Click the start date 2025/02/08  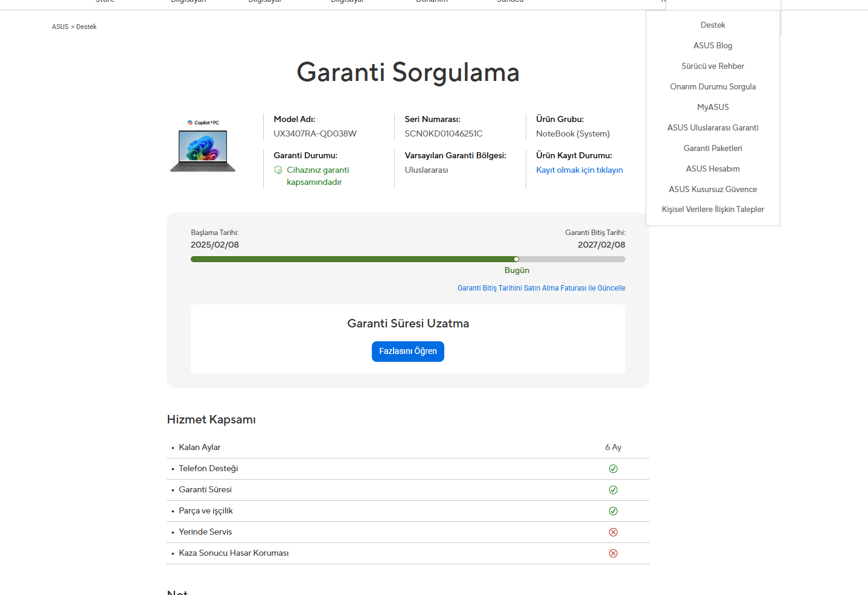pos(215,245)
